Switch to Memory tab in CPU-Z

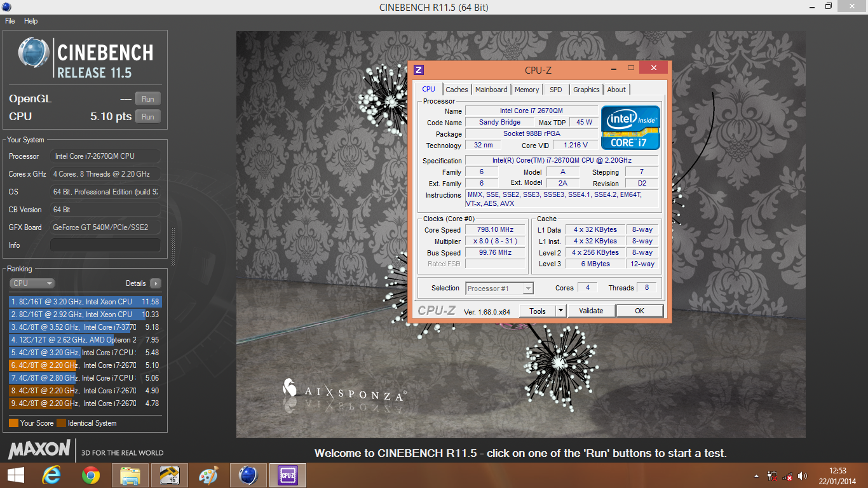[x=527, y=90]
